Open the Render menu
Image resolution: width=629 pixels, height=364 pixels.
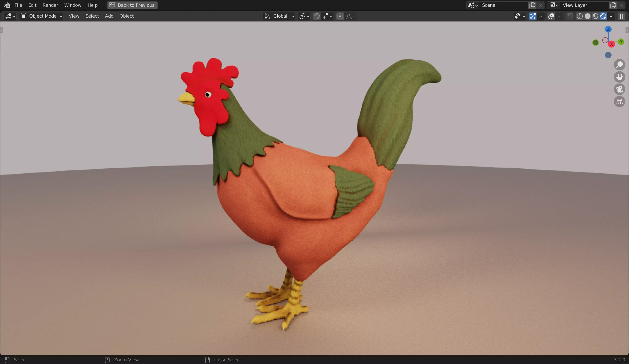click(x=50, y=5)
